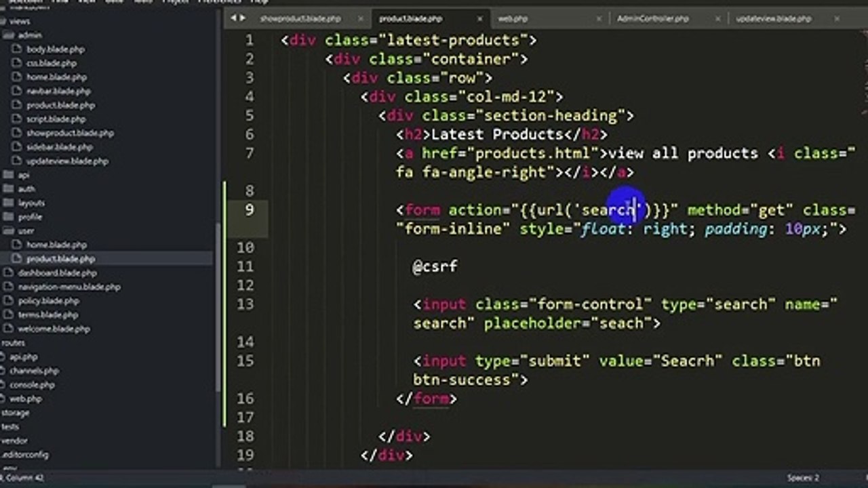This screenshot has width=868, height=488.
Task: Close the web.php tab
Action: (599, 19)
